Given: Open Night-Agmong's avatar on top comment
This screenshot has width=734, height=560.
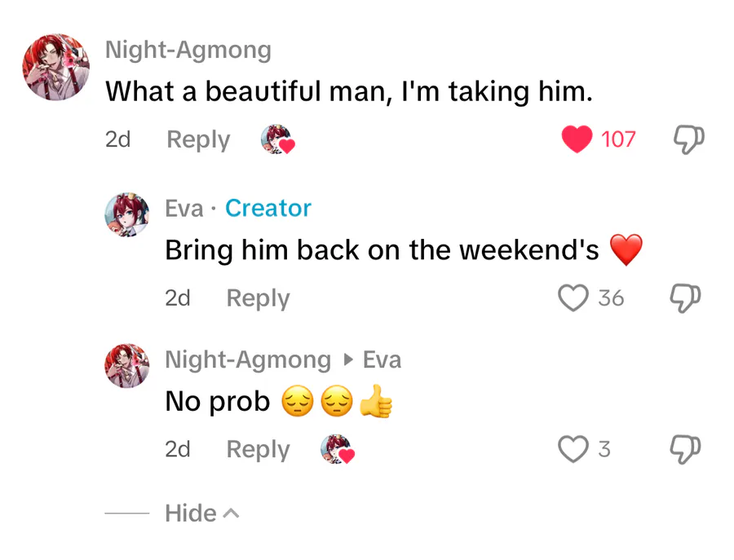Looking at the screenshot, I should [56, 67].
